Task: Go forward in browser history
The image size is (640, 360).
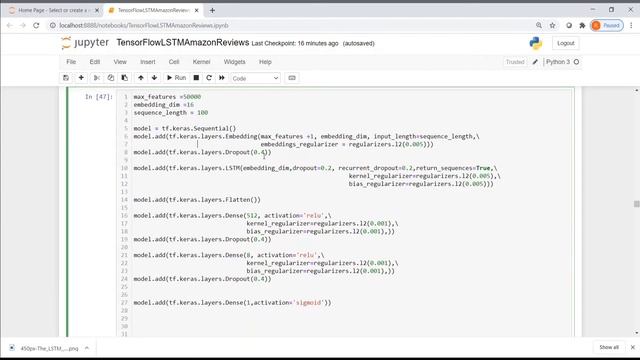Action: click(23, 25)
